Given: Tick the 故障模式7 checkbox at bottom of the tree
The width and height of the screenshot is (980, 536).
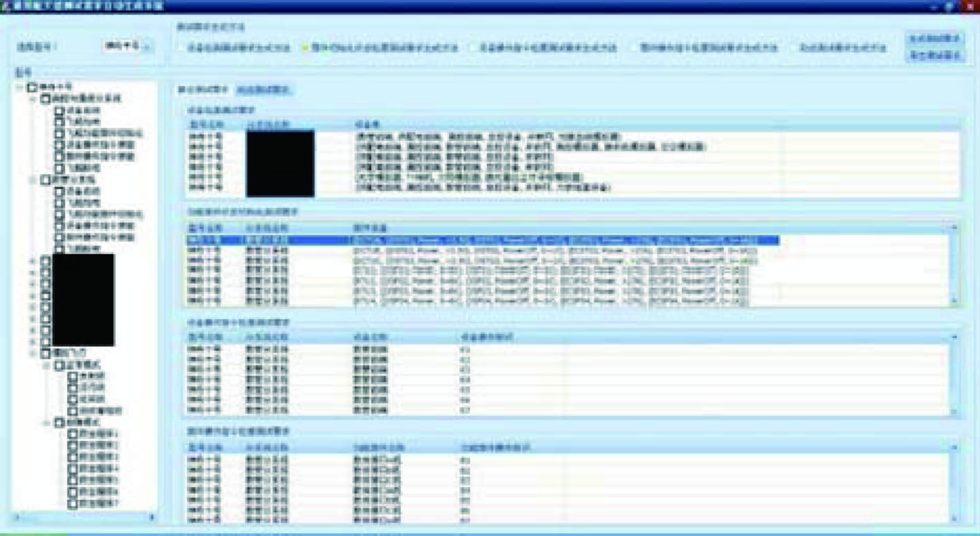Looking at the screenshot, I should pos(72,503).
